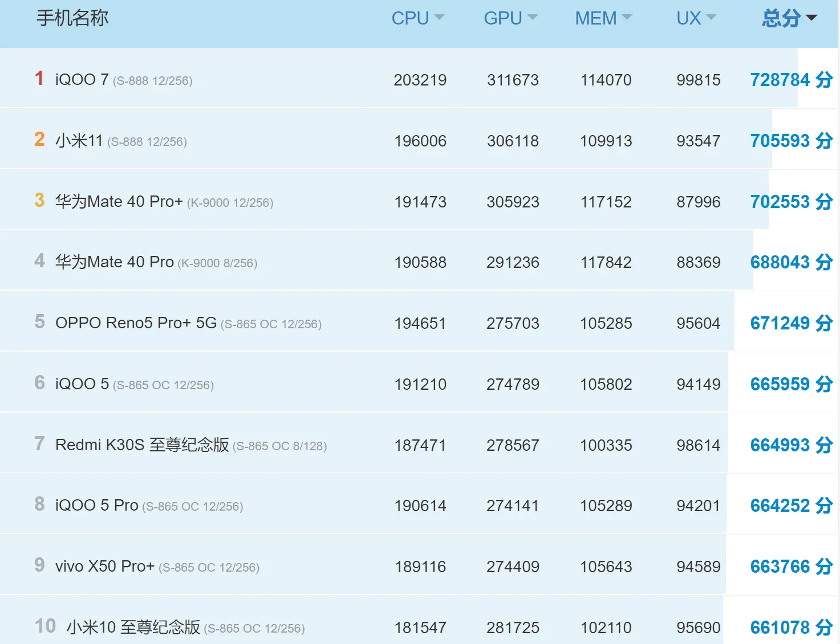Click UX score 95604
The height and width of the screenshot is (644, 840).
(x=699, y=323)
